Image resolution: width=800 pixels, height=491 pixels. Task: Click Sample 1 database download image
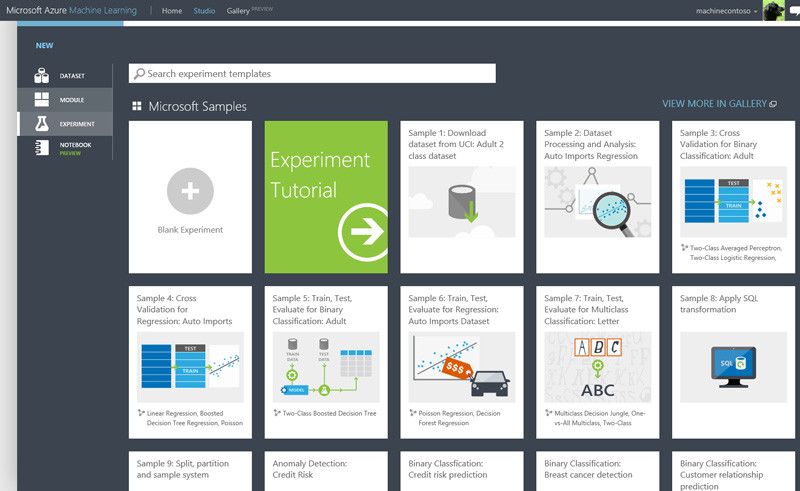click(462, 202)
